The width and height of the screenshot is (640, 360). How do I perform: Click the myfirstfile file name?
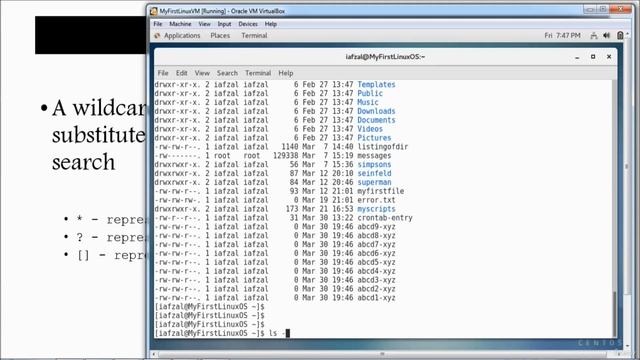(x=380, y=191)
